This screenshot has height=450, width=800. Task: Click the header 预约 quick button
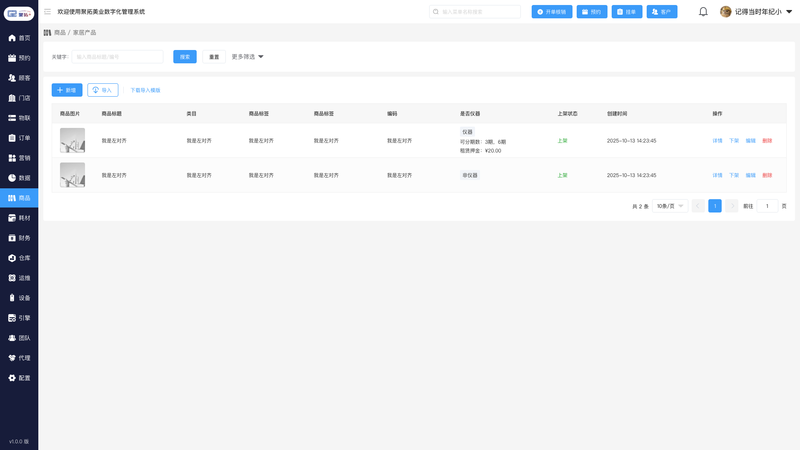pyautogui.click(x=592, y=12)
